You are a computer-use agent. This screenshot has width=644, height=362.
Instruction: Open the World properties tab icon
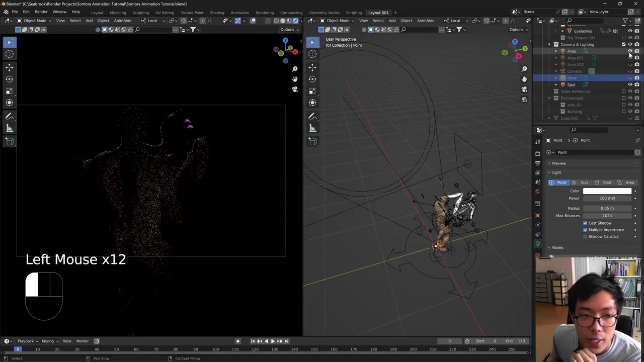[x=537, y=191]
